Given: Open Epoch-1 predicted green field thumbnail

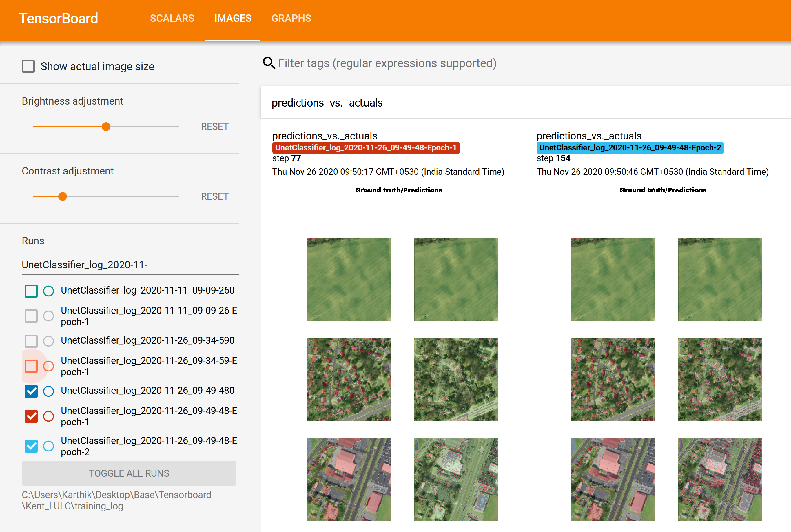Looking at the screenshot, I should tap(455, 279).
